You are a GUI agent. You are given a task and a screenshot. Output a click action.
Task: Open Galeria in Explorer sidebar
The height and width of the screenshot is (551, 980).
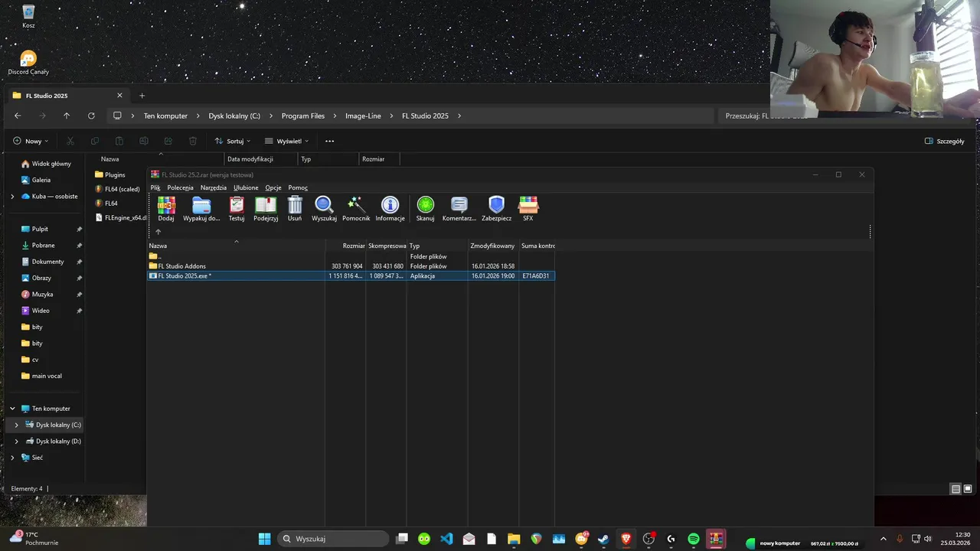(36, 180)
